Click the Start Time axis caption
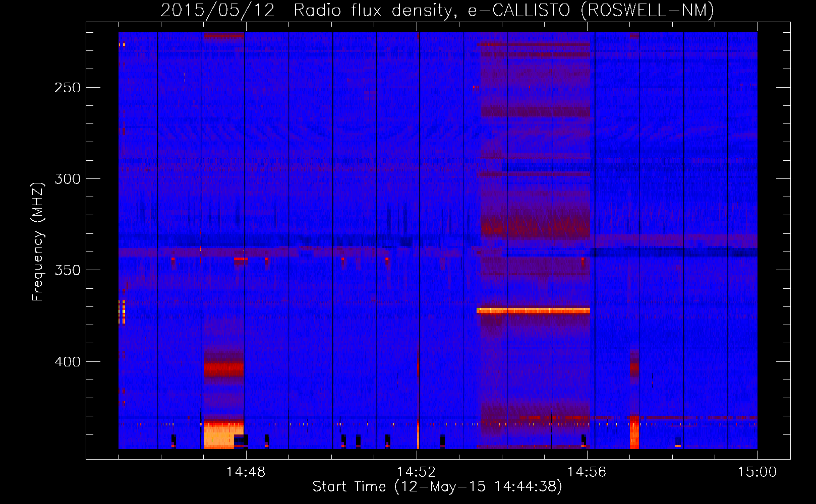 (x=437, y=487)
